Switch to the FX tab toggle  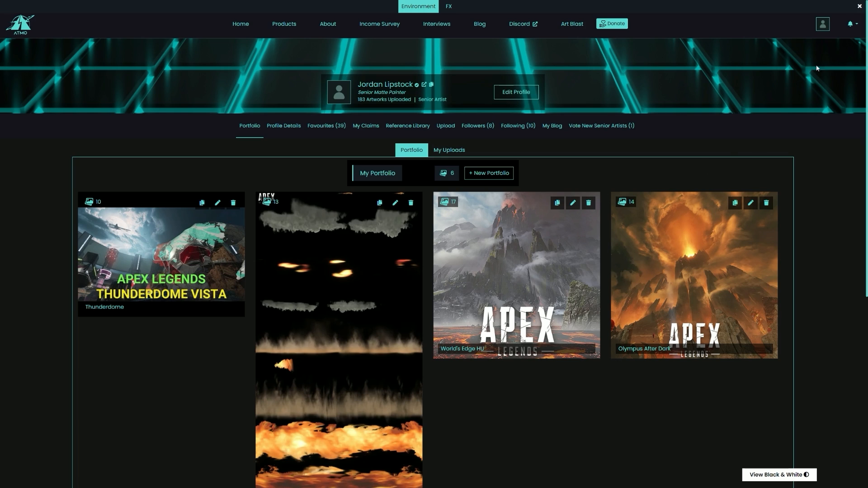[x=448, y=6]
